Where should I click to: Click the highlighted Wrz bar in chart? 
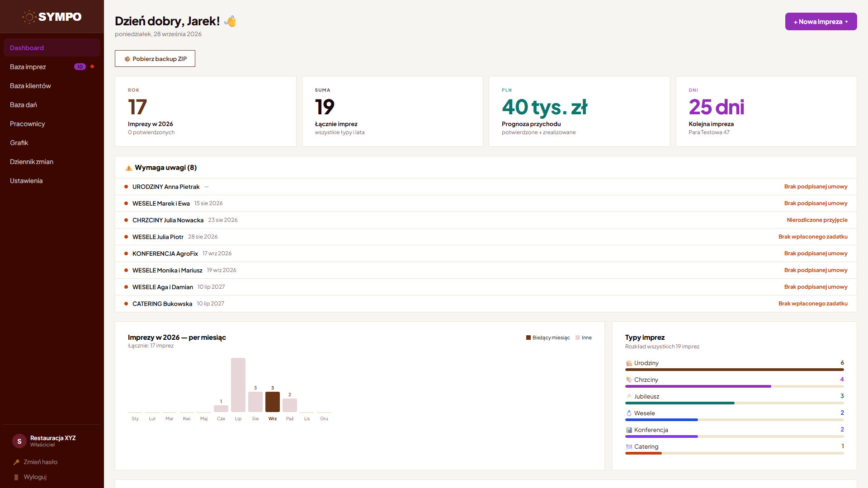click(273, 402)
